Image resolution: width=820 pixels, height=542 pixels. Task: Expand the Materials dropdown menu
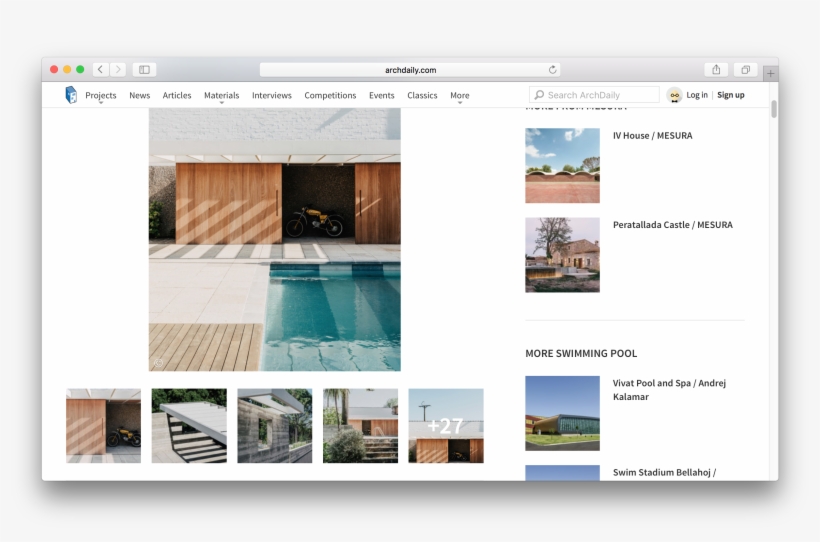tap(222, 96)
